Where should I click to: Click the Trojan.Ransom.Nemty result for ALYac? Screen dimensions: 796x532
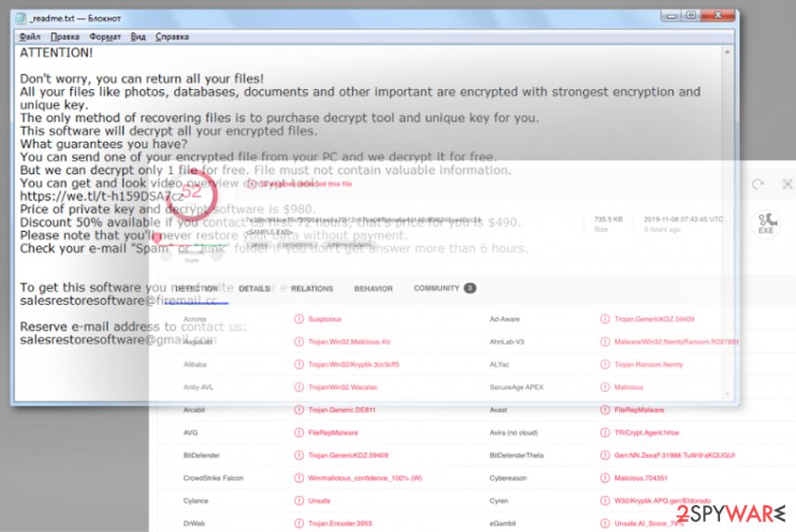tap(649, 364)
